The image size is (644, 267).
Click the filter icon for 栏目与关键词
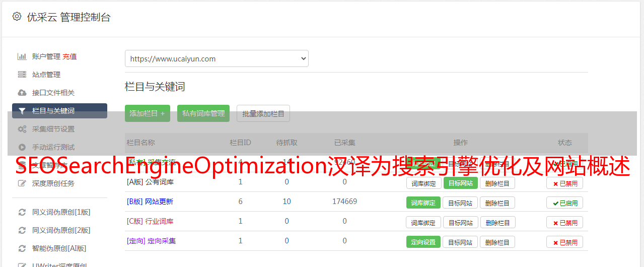(x=22, y=111)
